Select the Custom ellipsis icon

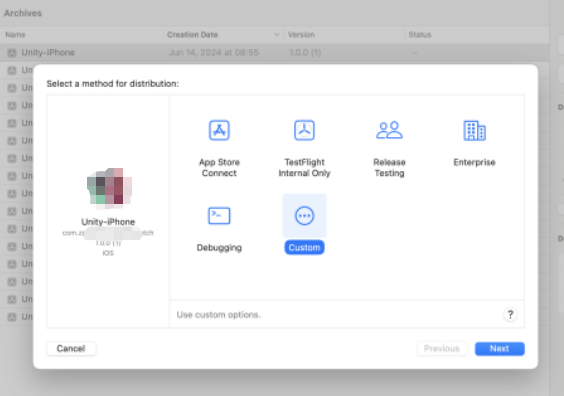coord(304,216)
